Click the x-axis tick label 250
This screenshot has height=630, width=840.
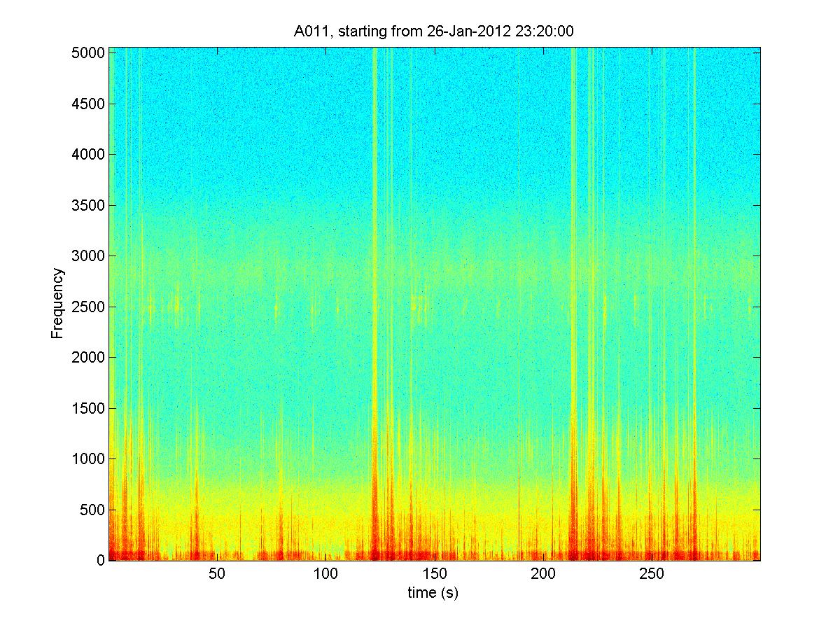click(x=652, y=574)
